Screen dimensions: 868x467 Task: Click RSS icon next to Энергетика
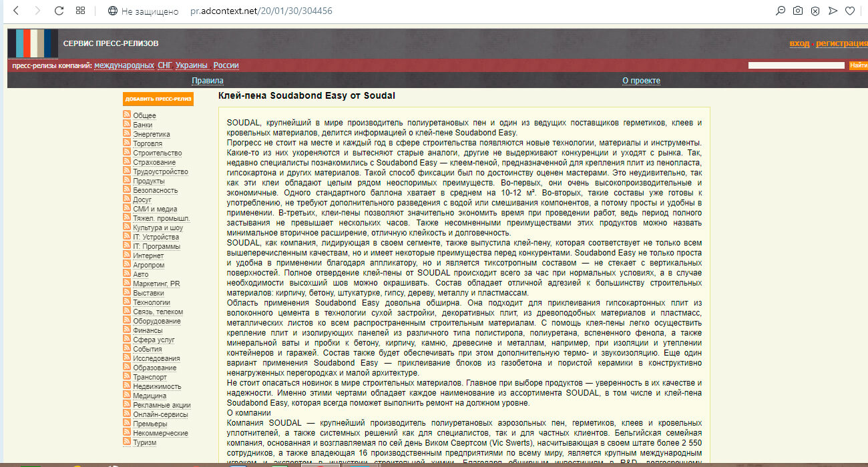click(127, 134)
